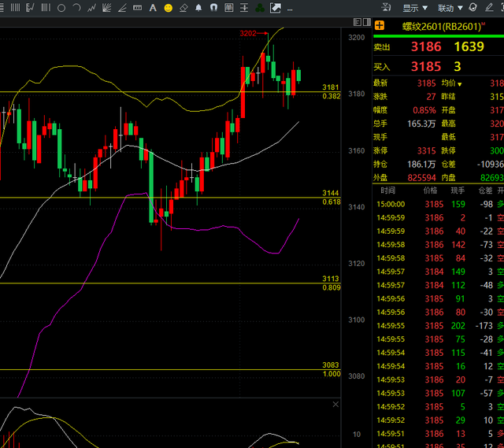The height and width of the screenshot is (448, 504).
Task: Click the 卖出 price 3186
Action: click(426, 47)
